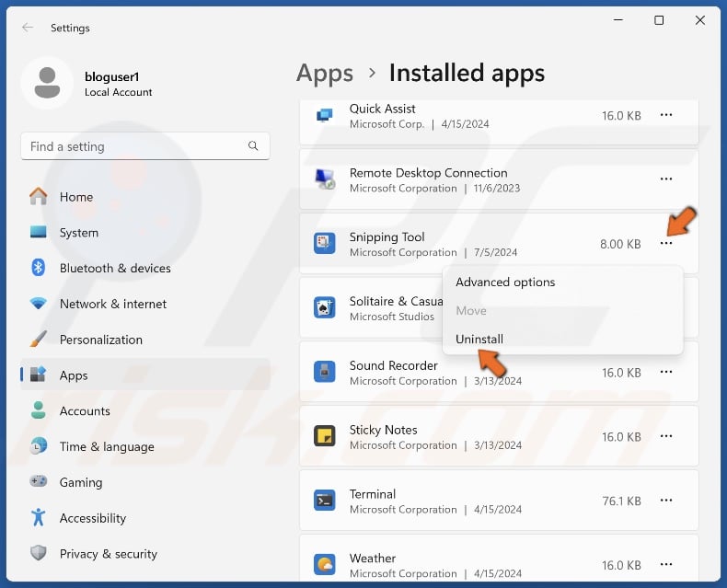The height and width of the screenshot is (588, 727).
Task: Click the Sound Recorder app name
Action: [x=394, y=366]
